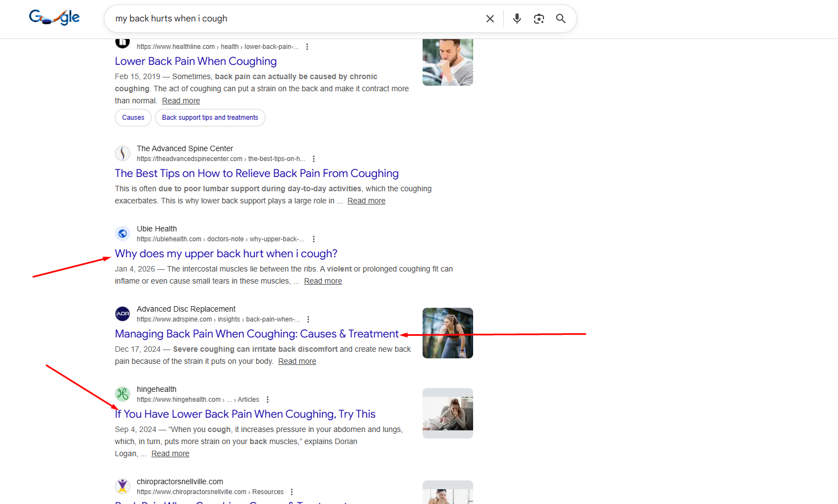The width and height of the screenshot is (838, 504).
Task: Clear the search box text
Action: tap(490, 19)
